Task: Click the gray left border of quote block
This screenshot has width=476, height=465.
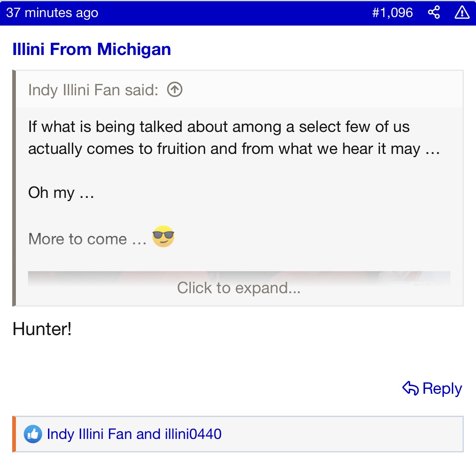Action: [x=14, y=187]
